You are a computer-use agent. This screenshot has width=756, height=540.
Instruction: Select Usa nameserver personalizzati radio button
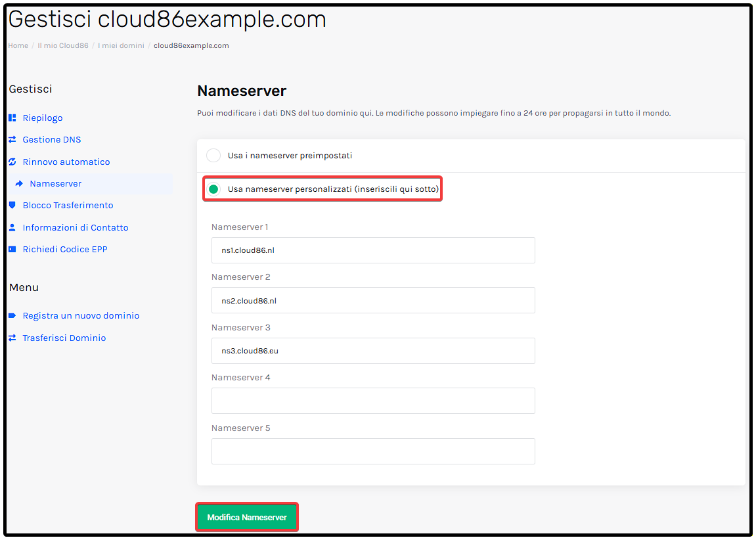point(213,189)
